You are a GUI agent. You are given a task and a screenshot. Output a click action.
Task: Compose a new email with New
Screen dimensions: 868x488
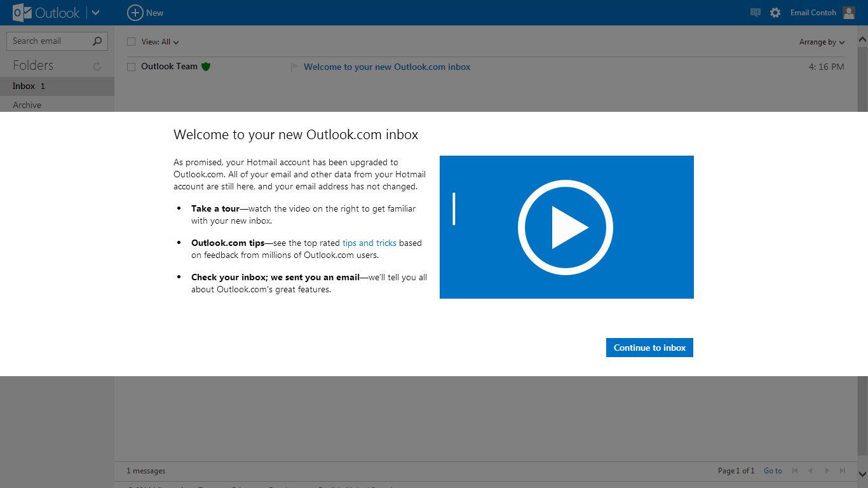[146, 13]
